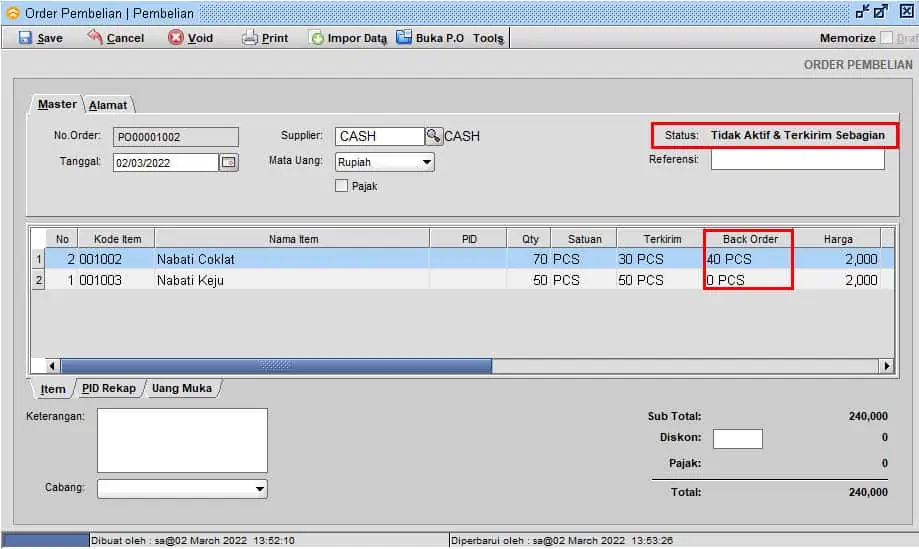Click the restore-down window icon
The image size is (919, 549).
(x=862, y=11)
